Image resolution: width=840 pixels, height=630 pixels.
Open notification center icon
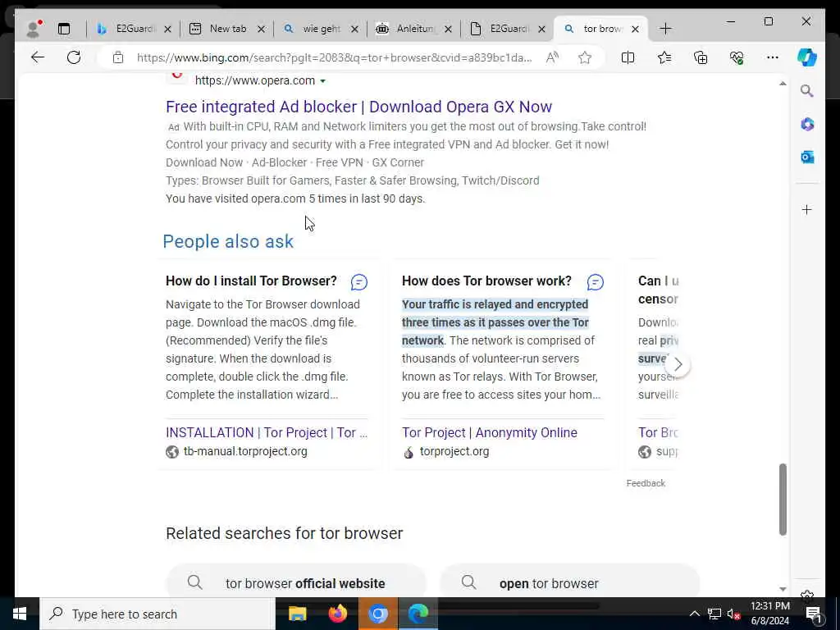coord(814,614)
